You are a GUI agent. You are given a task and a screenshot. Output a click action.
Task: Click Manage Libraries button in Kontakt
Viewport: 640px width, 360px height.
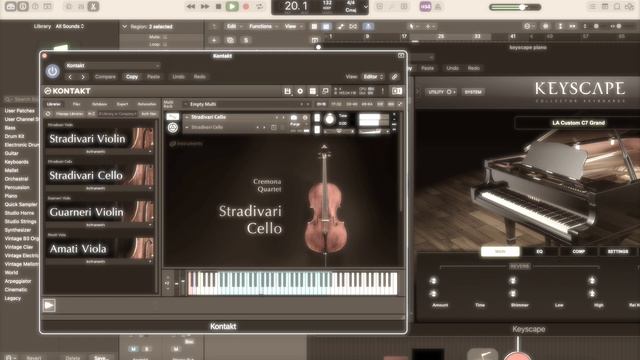(69, 114)
